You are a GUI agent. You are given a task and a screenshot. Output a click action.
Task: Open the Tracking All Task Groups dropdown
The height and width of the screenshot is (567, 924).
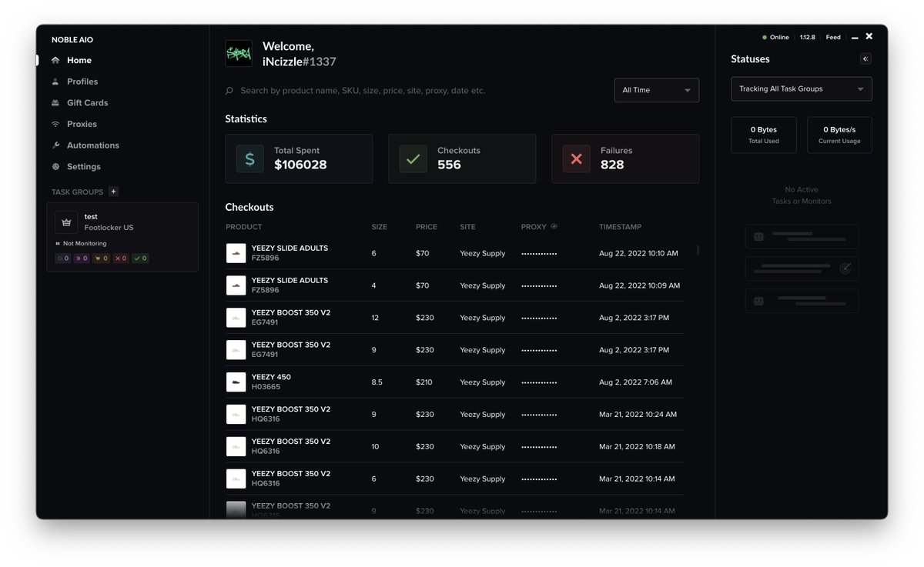802,89
